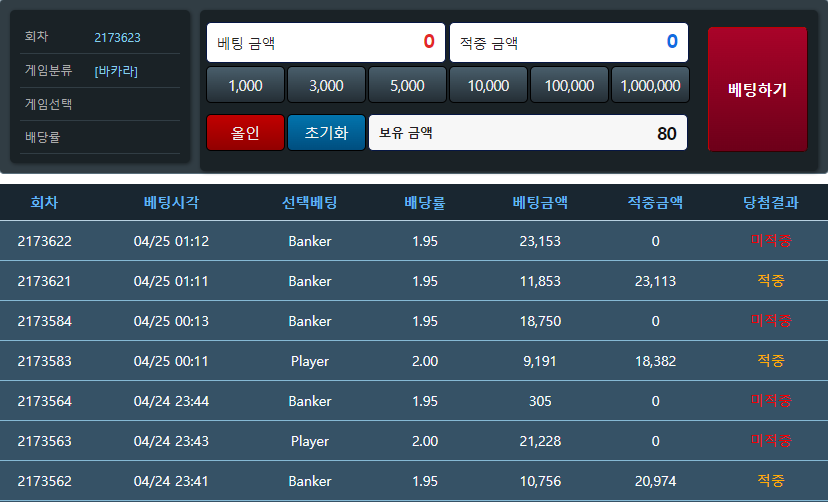Click the 보유 금액 balance field
The height and width of the screenshot is (502, 828).
tap(527, 133)
